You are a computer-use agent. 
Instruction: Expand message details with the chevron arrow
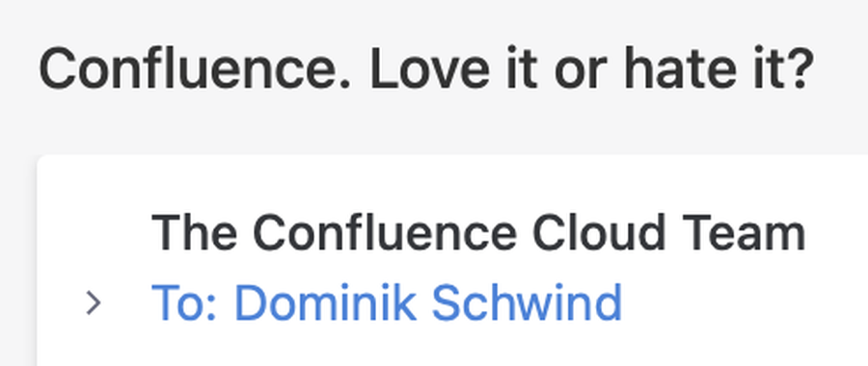coord(95,303)
